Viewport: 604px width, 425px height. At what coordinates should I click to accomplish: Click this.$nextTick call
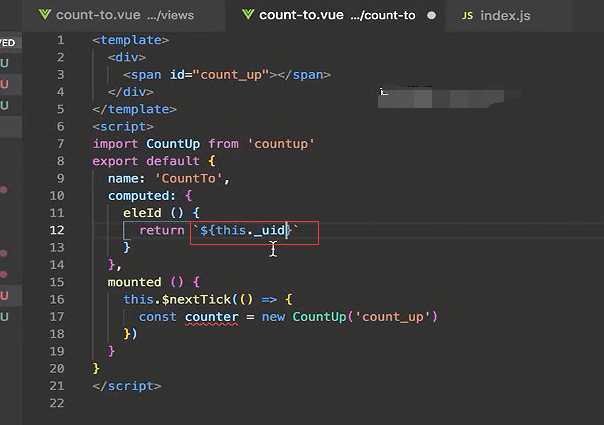(177, 299)
